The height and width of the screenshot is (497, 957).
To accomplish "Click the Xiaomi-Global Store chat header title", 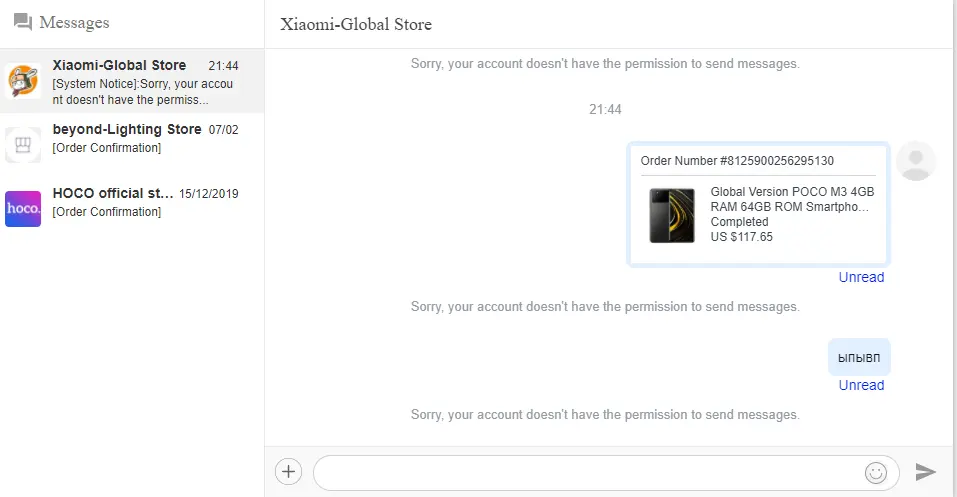I will 356,24.
